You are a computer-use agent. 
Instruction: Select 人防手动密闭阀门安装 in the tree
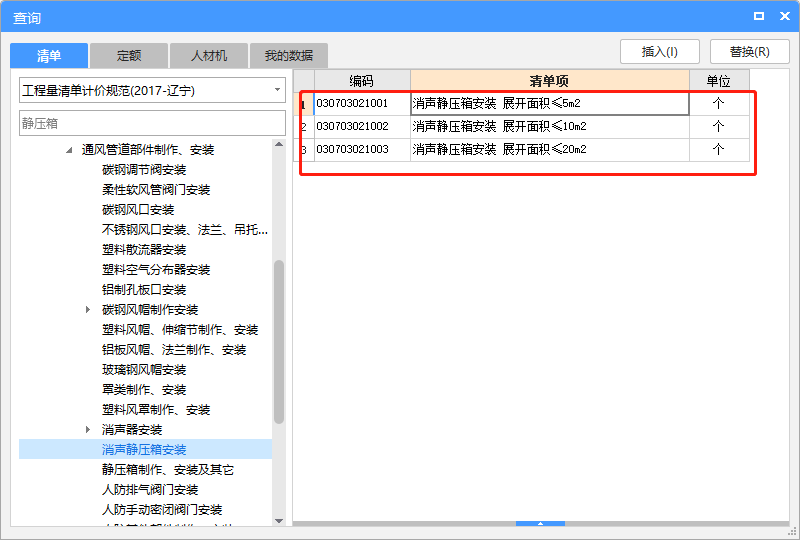click(x=162, y=509)
